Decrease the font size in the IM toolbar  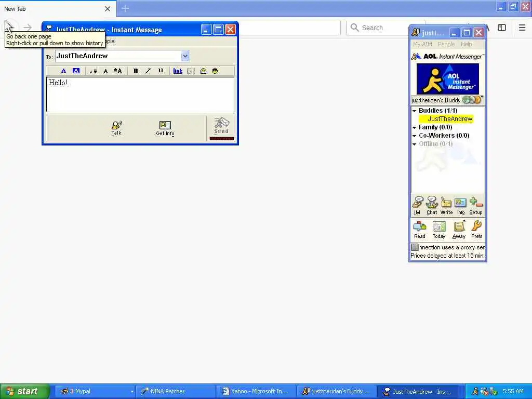coord(93,71)
